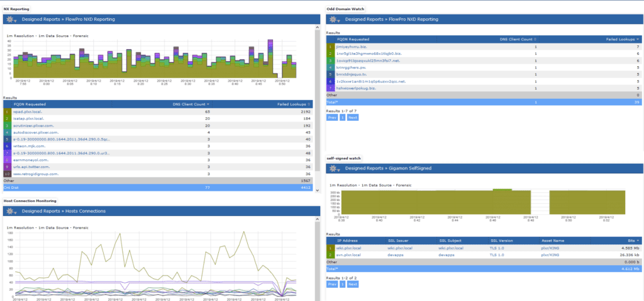The width and height of the screenshot is (644, 301).
Task: Open www.retrogidigroup.com. domain link
Action: click(36, 174)
